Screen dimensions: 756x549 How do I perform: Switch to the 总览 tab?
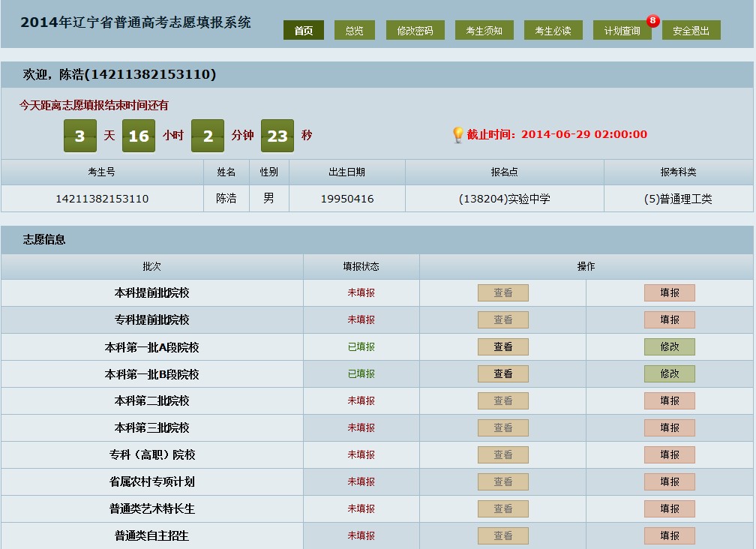355,31
